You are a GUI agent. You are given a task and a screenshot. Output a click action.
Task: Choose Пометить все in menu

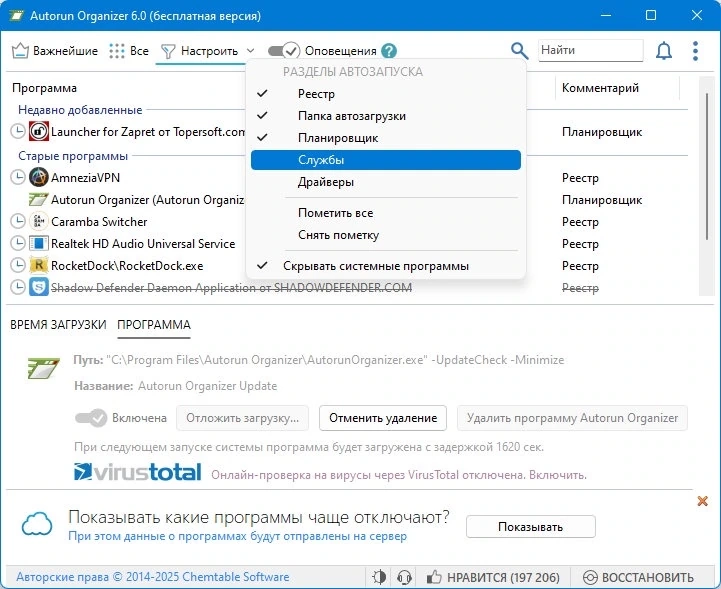(x=386, y=213)
